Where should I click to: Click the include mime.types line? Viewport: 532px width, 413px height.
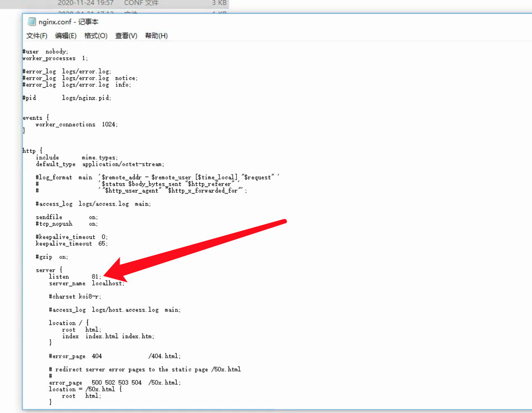tap(76, 157)
